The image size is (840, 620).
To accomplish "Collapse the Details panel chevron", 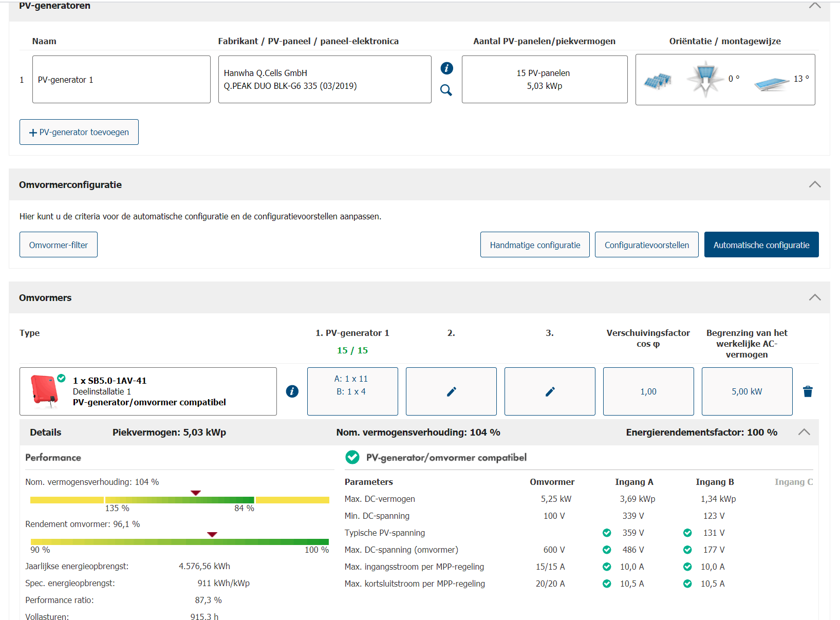I will 804,432.
